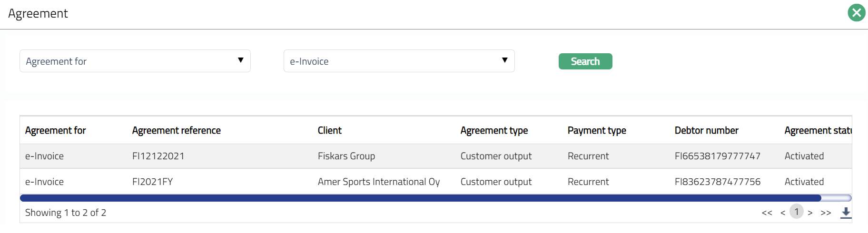Click the Agreement for column header
The image size is (868, 233).
55,130
